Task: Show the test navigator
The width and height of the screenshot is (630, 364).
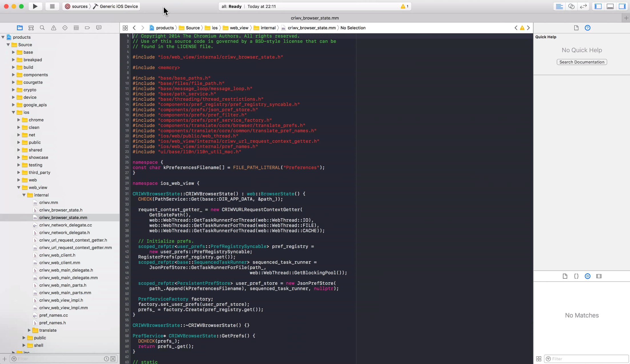Action: click(x=65, y=28)
